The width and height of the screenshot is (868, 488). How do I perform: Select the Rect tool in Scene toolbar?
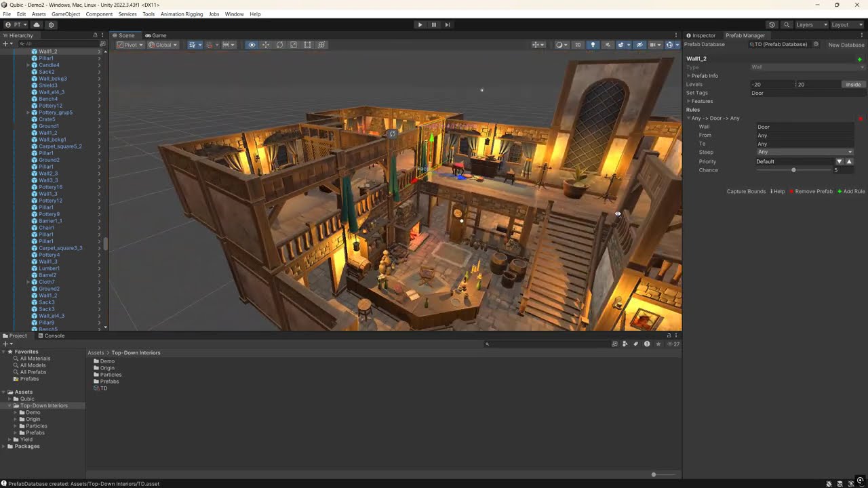coord(307,45)
